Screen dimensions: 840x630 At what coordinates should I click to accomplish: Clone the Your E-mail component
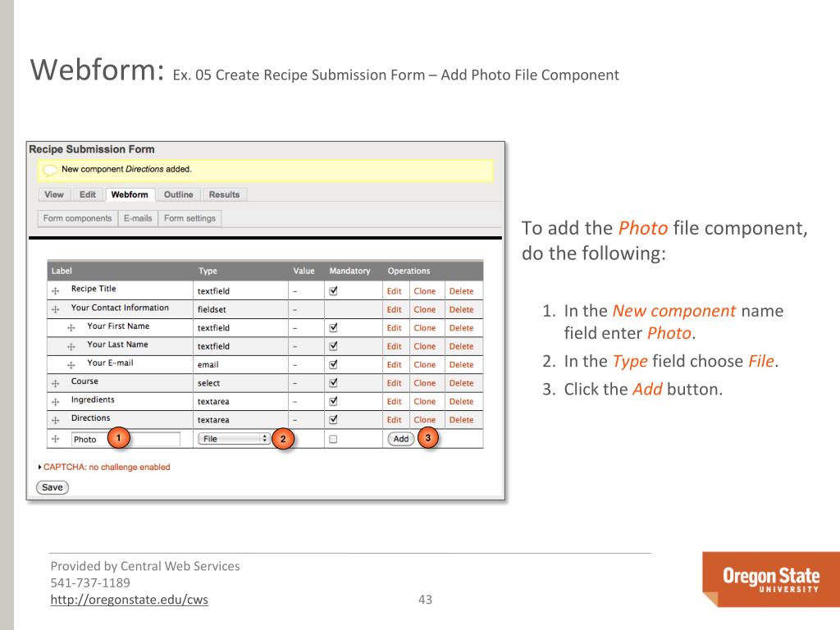point(424,364)
